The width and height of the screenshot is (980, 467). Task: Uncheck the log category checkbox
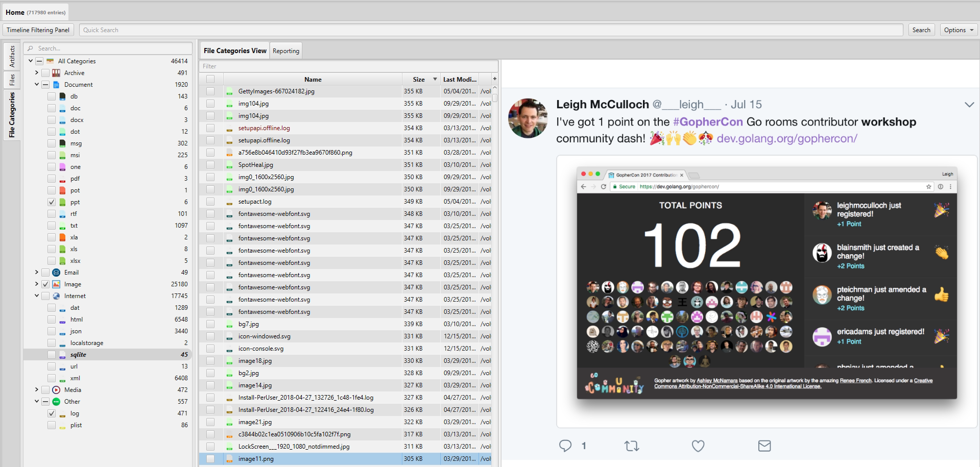(52, 413)
